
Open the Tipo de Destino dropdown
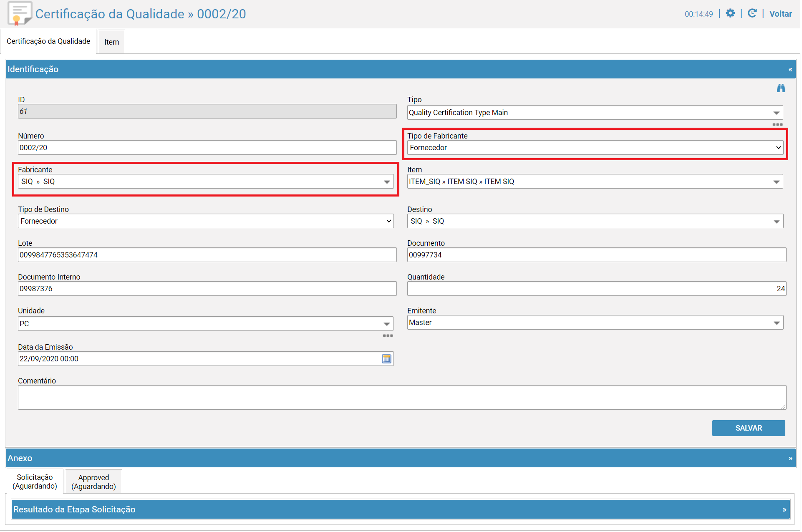205,221
